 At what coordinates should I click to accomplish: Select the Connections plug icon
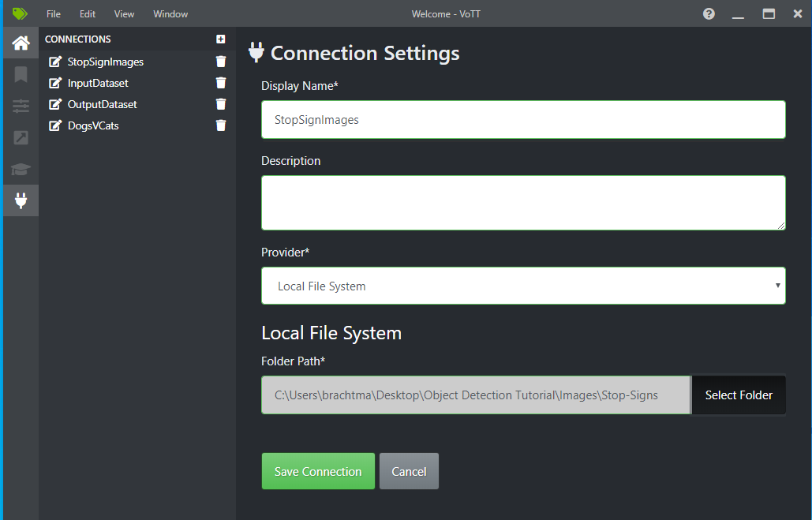pos(21,200)
